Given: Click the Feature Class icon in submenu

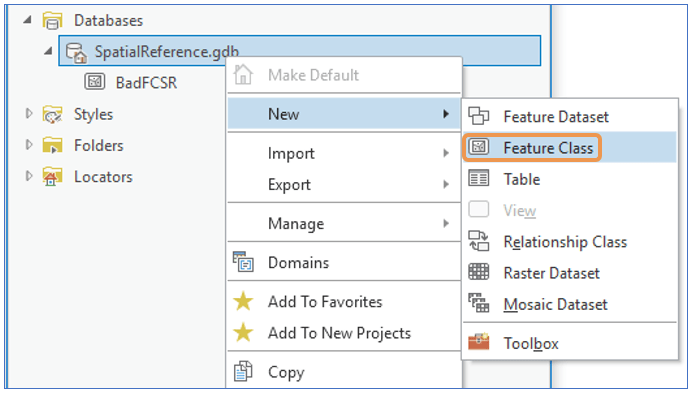Looking at the screenshot, I should click(x=478, y=147).
